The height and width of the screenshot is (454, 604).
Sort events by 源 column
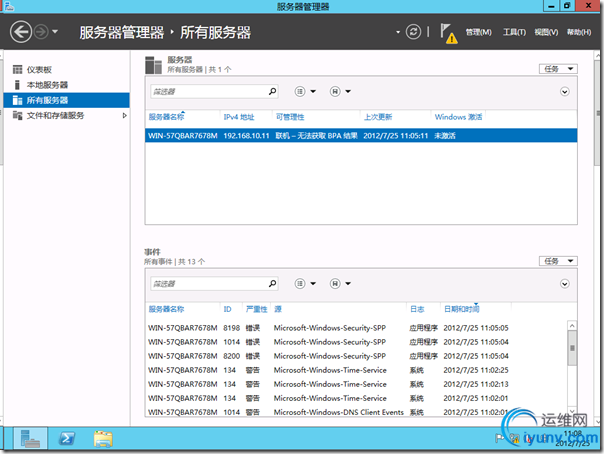(x=278, y=309)
